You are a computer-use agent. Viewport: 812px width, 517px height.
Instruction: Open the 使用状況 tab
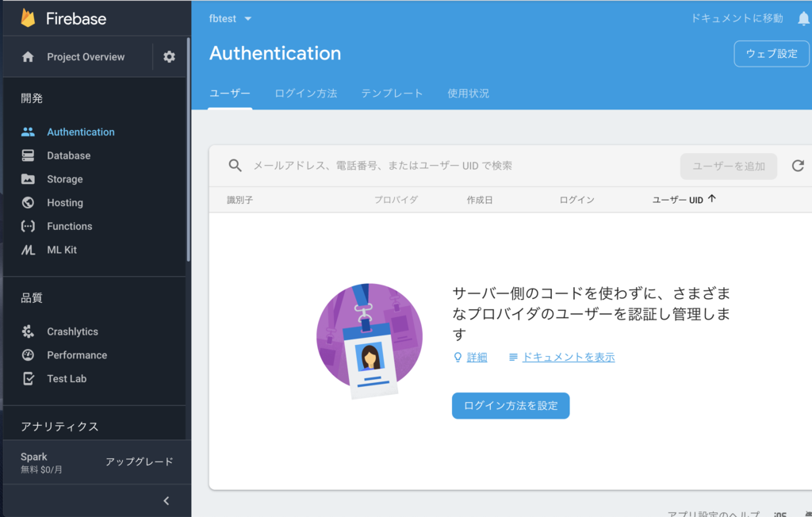468,94
